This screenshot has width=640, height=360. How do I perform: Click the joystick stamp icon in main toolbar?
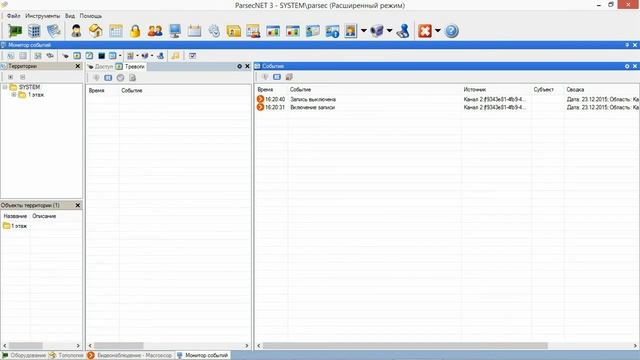403,31
